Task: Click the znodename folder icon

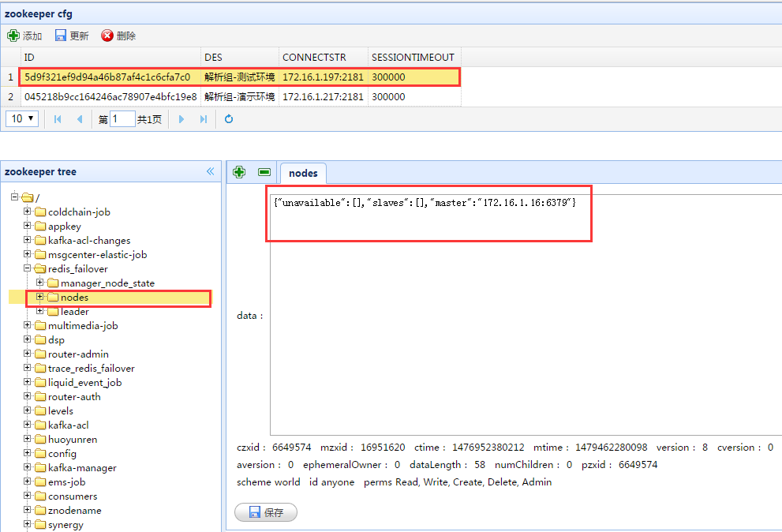Action: tap(40, 511)
